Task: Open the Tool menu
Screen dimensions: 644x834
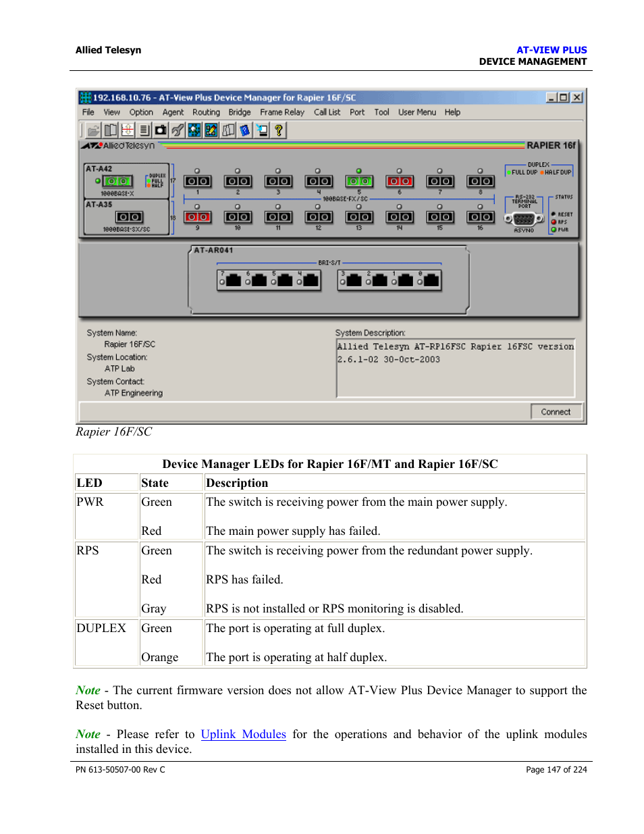Action: (382, 112)
